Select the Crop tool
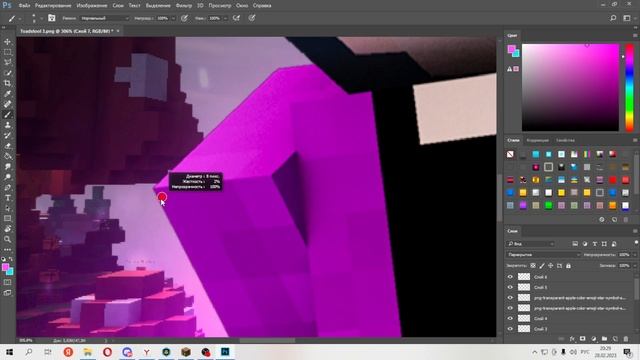Screen dimensions: 640x360 (x=7, y=83)
